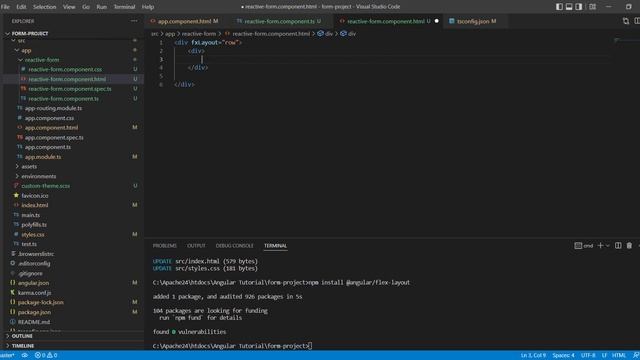This screenshot has height=360, width=640.
Task: Add a new terminal with plus icon
Action: tap(600, 246)
